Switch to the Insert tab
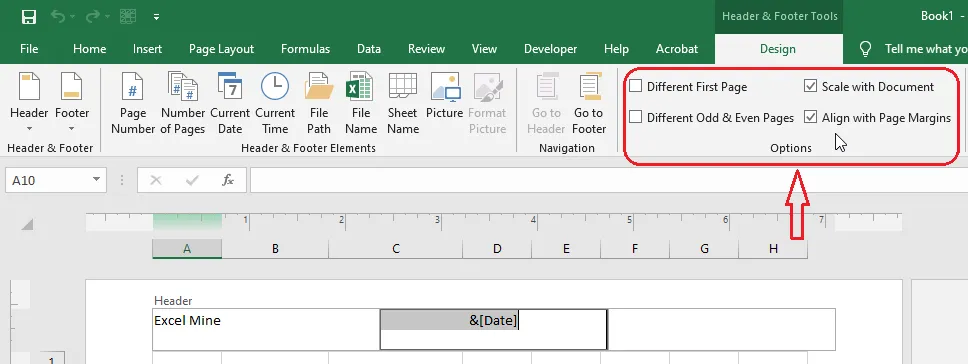The width and height of the screenshot is (968, 364). (x=148, y=49)
